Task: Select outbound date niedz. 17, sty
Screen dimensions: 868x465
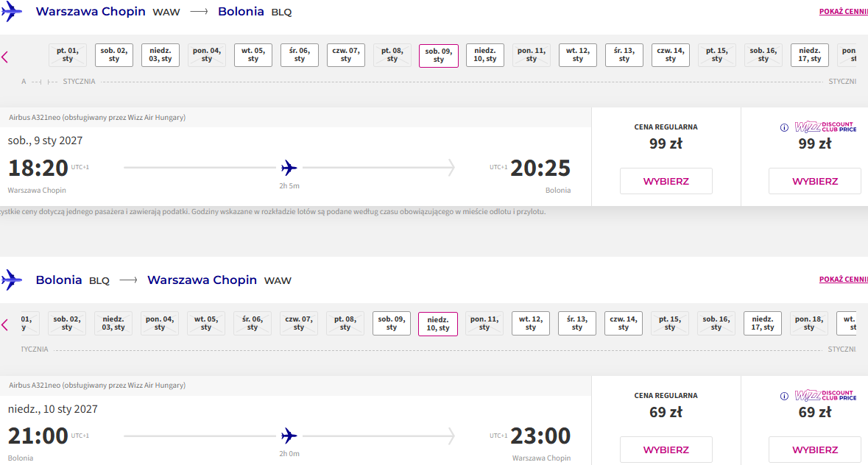Action: [x=810, y=54]
